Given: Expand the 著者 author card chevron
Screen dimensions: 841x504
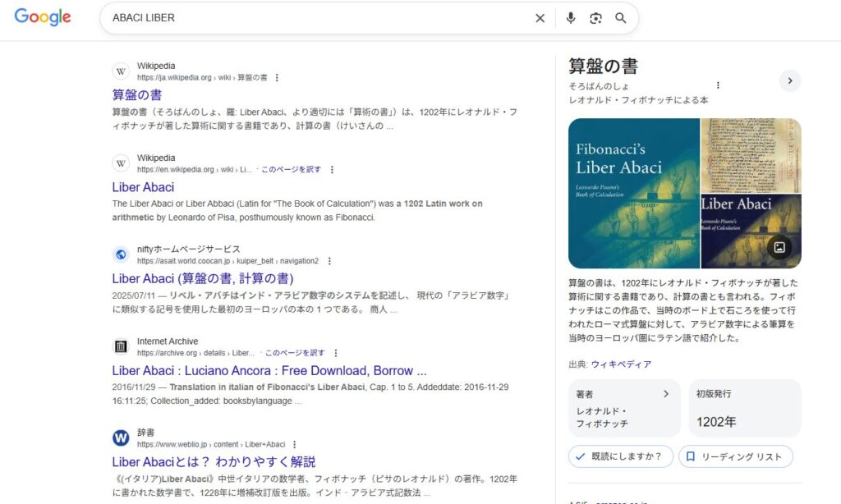Looking at the screenshot, I should pyautogui.click(x=666, y=394).
